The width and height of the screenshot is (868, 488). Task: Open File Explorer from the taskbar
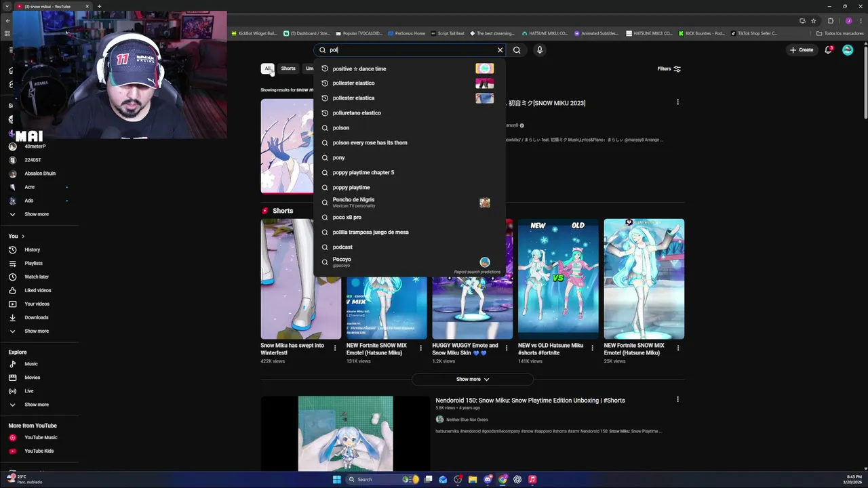[473, 480]
